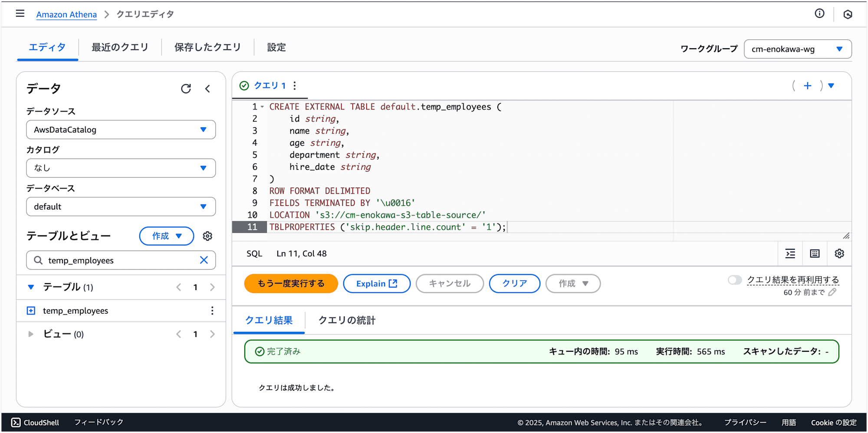Go to next page of tables
This screenshot has height=433, width=868.
[x=212, y=287]
